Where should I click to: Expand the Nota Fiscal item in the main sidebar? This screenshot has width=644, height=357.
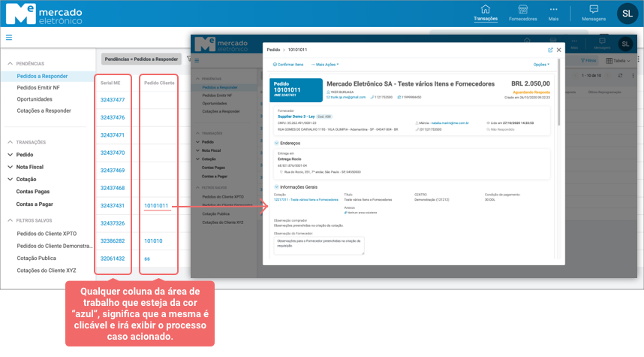click(11, 167)
